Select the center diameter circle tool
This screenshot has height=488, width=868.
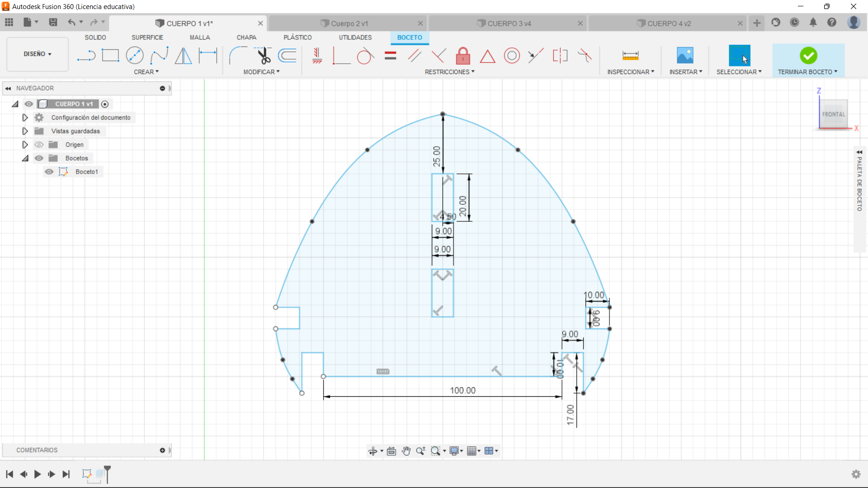point(135,56)
